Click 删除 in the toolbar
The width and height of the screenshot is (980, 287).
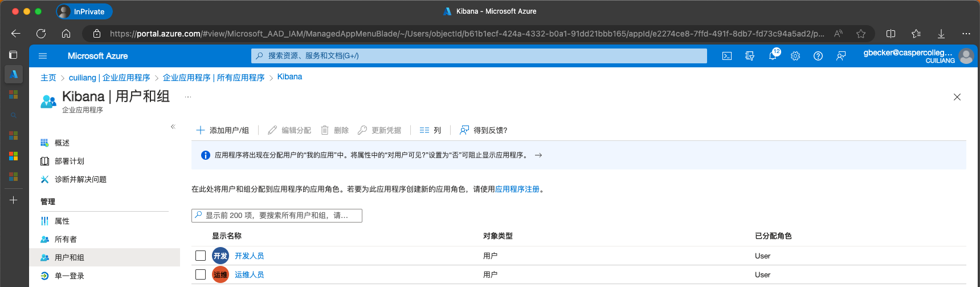[334, 130]
